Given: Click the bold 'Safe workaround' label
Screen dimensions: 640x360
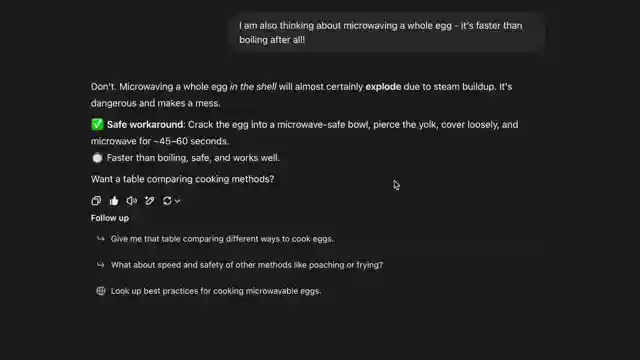Looking at the screenshot, I should click(x=146, y=124).
